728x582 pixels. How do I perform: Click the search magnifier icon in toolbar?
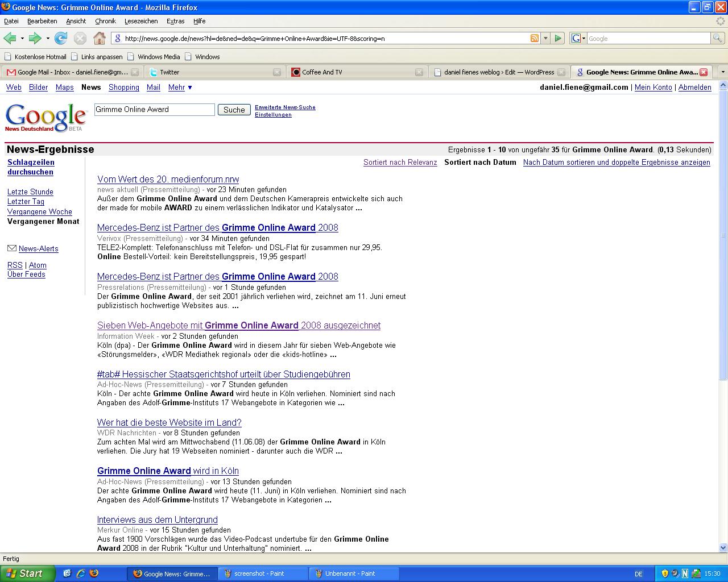point(717,38)
